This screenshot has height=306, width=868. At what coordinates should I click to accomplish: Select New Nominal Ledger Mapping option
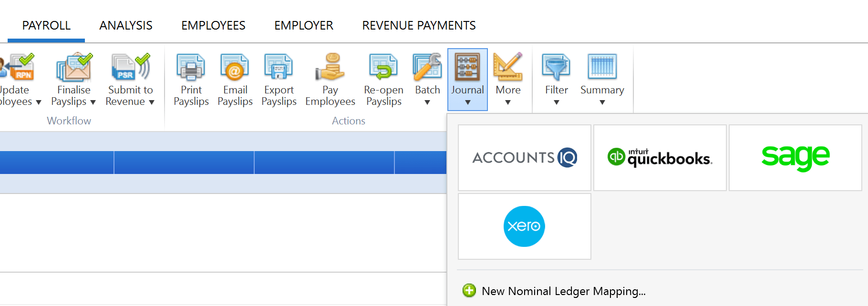tap(564, 291)
